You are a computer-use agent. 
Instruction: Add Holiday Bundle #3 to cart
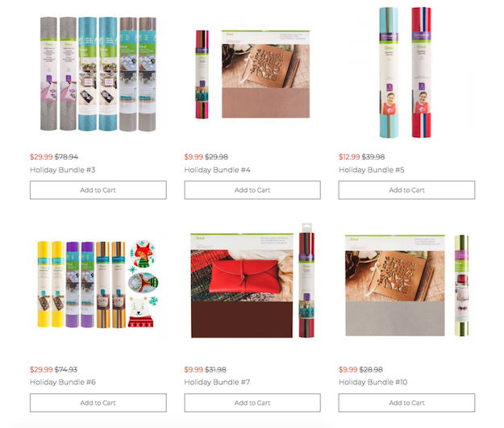pyautogui.click(x=98, y=190)
